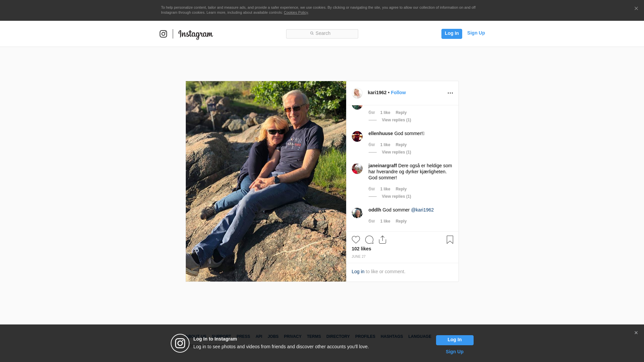This screenshot has width=644, height=362.
Task: Open the Cookies Policy link
Action: (296, 12)
